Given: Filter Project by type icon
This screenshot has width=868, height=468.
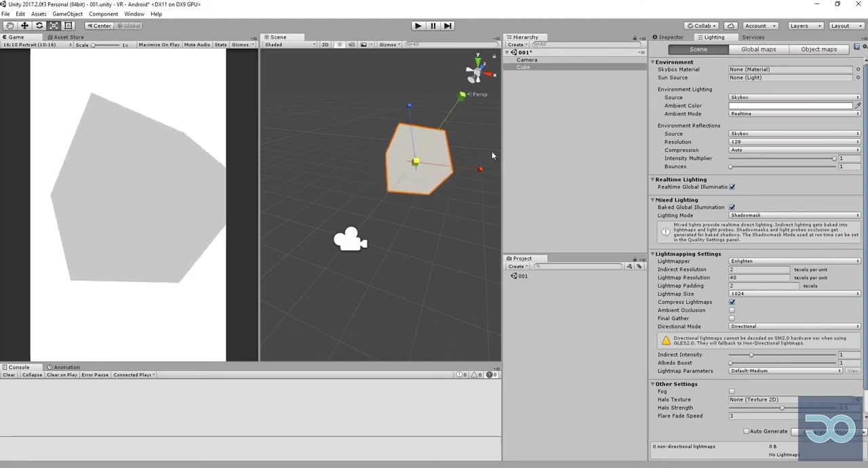Looking at the screenshot, I should pos(629,267).
